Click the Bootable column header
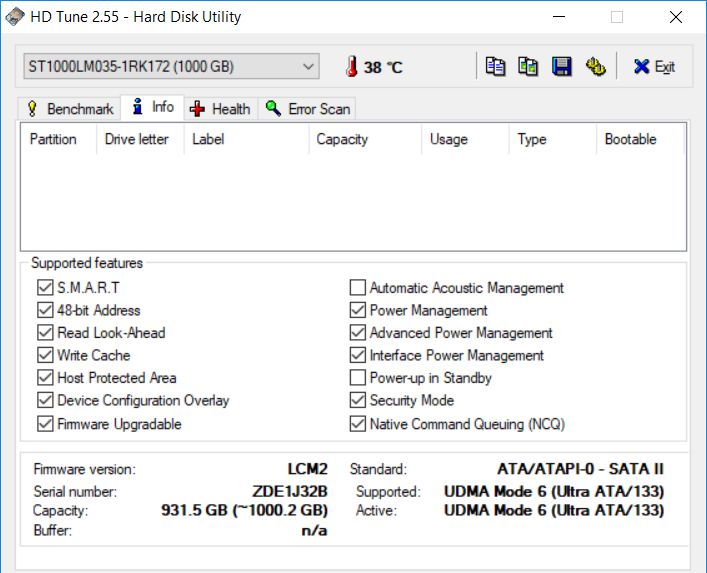This screenshot has width=707, height=573. point(640,139)
